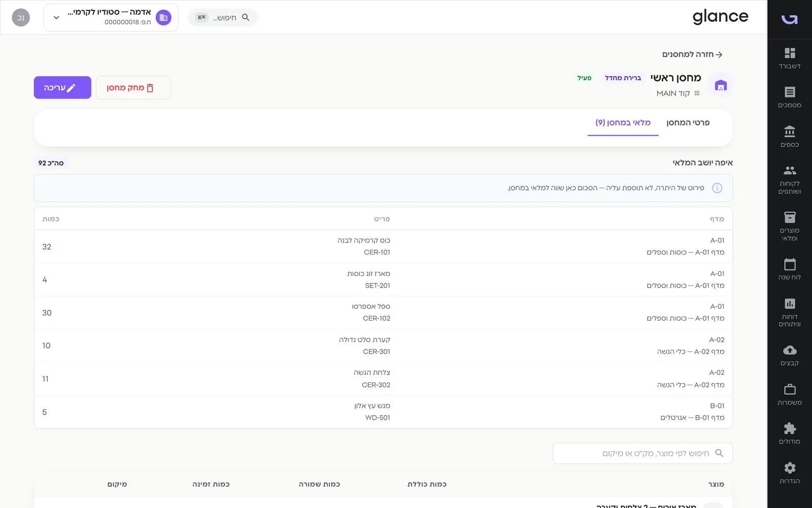Switch to the פרטי המחסן tab

tap(688, 122)
